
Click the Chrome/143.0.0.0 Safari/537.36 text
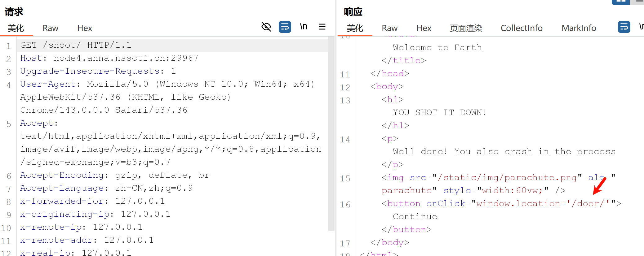point(104,110)
